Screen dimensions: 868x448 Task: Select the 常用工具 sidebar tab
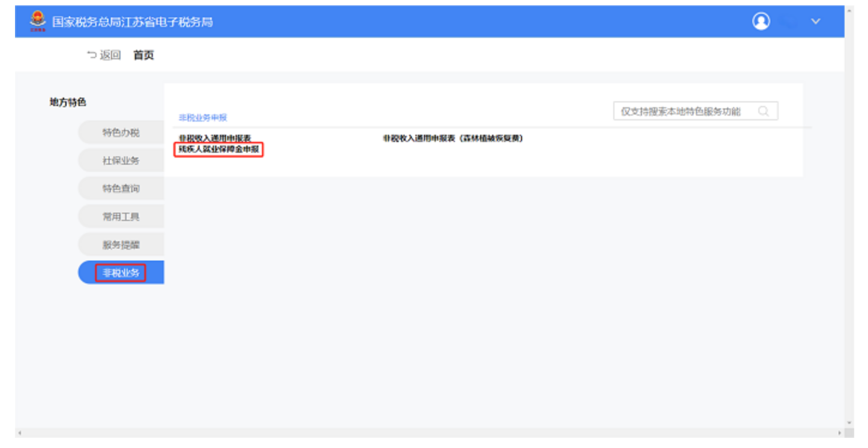coord(121,217)
